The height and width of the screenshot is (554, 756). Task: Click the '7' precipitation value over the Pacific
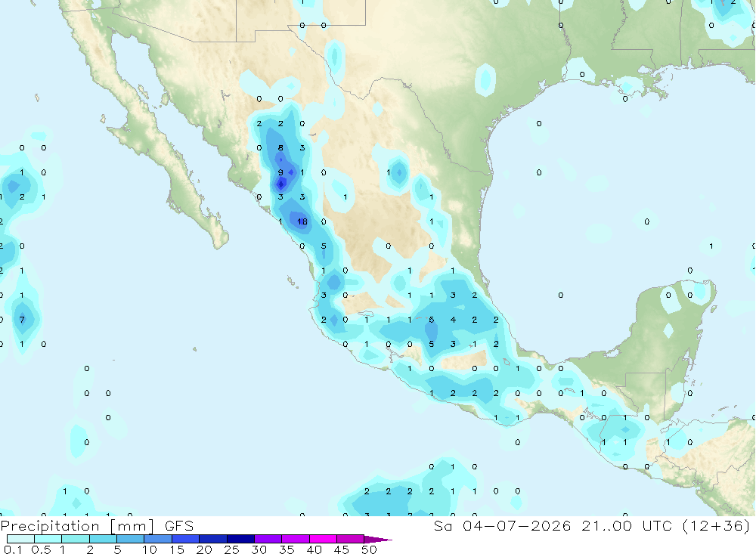coord(22,320)
